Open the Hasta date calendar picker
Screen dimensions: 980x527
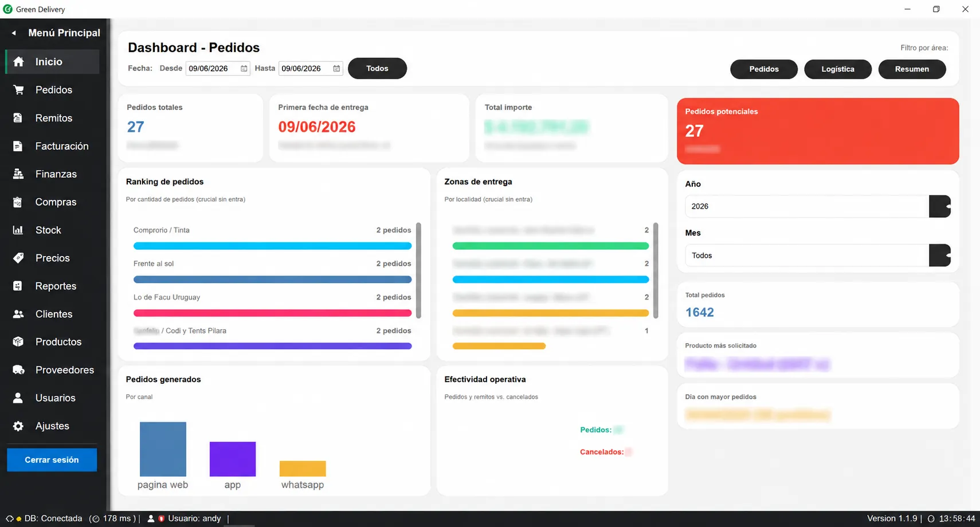[336, 69]
